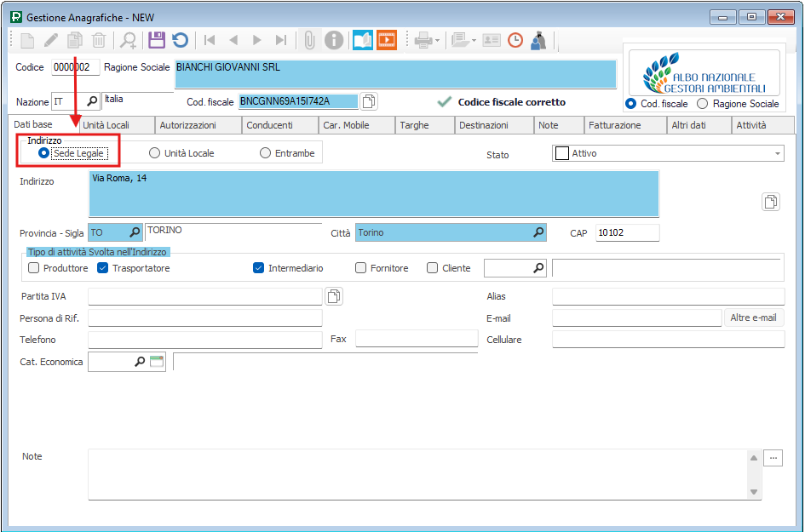Click the blue undo/refresh arrow icon
805x532 pixels.
coord(180,40)
